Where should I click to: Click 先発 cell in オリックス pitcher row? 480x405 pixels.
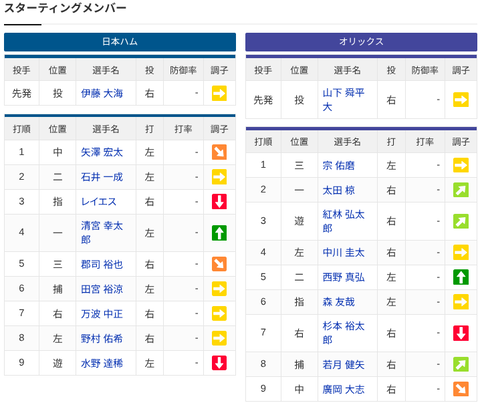coord(263,100)
